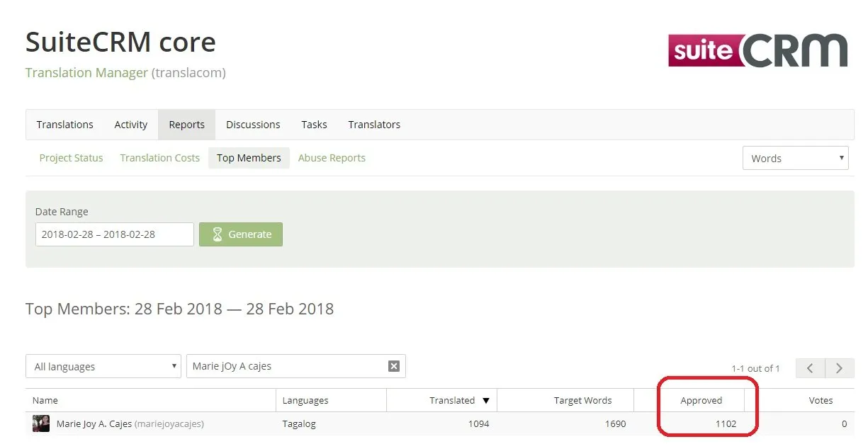This screenshot has width=868, height=444.
Task: Open the Discussions tab
Action: (253, 125)
